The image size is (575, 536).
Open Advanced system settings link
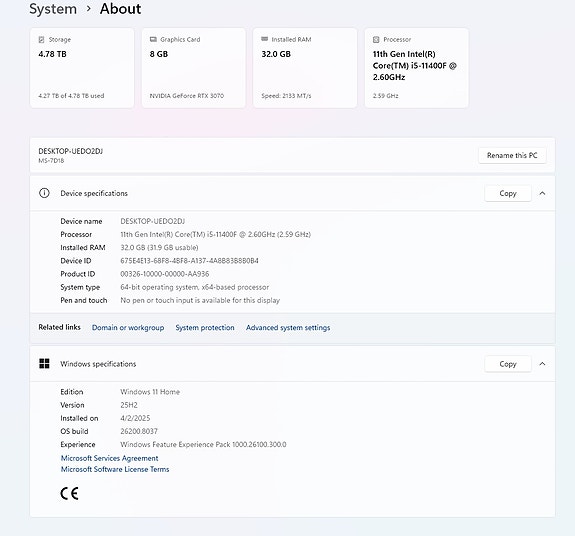tap(288, 327)
